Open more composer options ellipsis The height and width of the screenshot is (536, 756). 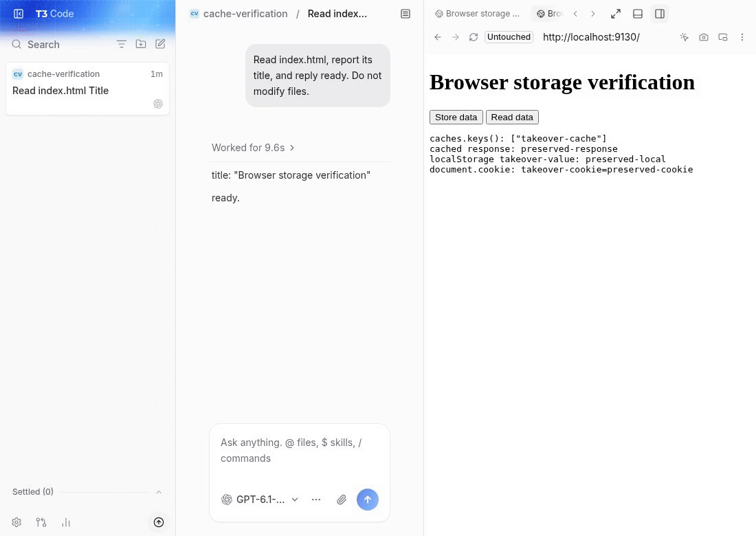coord(316,500)
